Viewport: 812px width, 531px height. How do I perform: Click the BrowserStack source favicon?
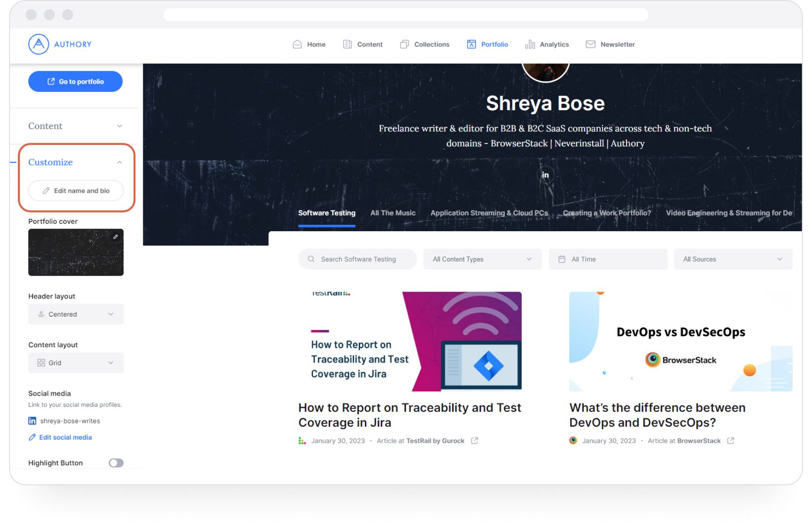click(573, 441)
